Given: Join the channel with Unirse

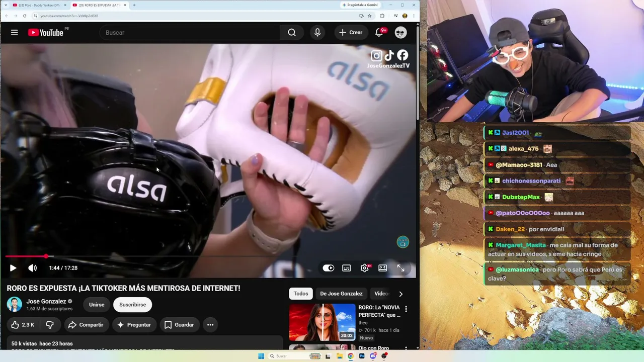Looking at the screenshot, I should point(97,305).
